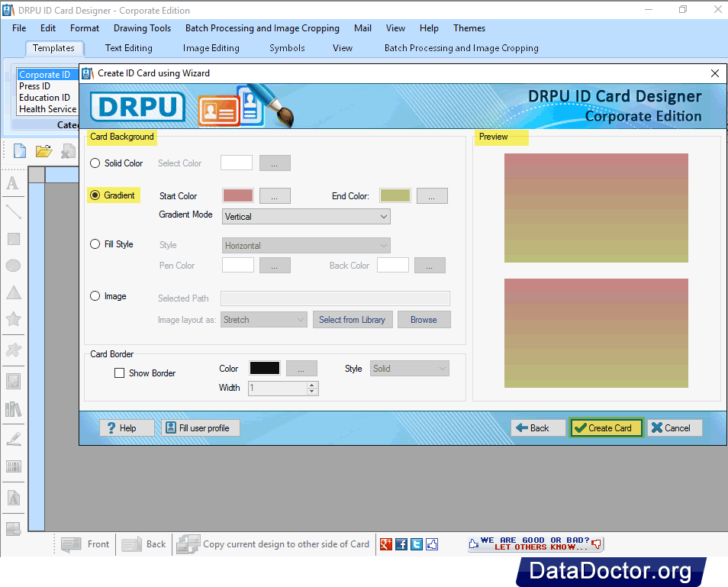Open the Drawing Tools menu

pos(142,28)
